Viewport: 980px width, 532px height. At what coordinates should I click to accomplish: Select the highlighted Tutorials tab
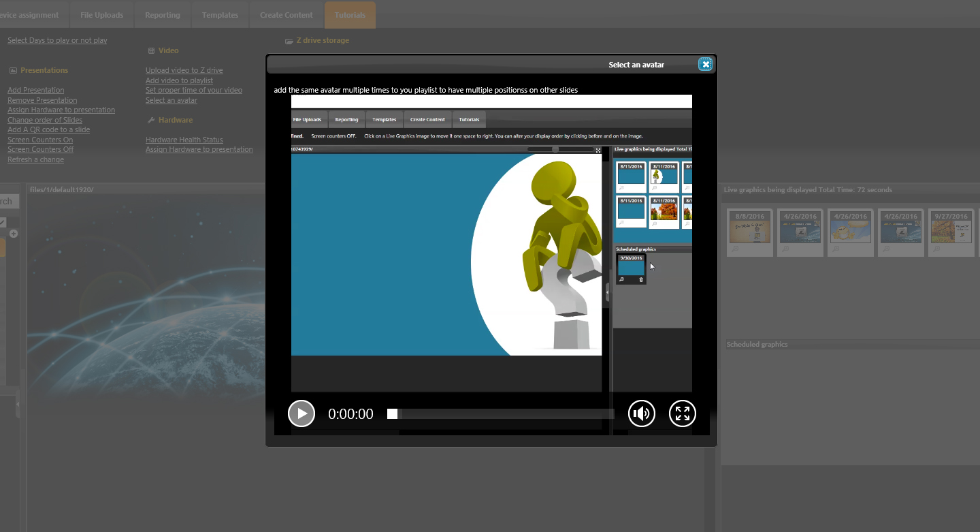tap(350, 15)
